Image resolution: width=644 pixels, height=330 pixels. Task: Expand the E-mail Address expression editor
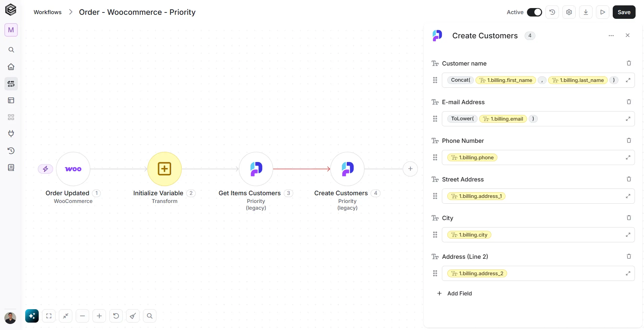pos(628,119)
